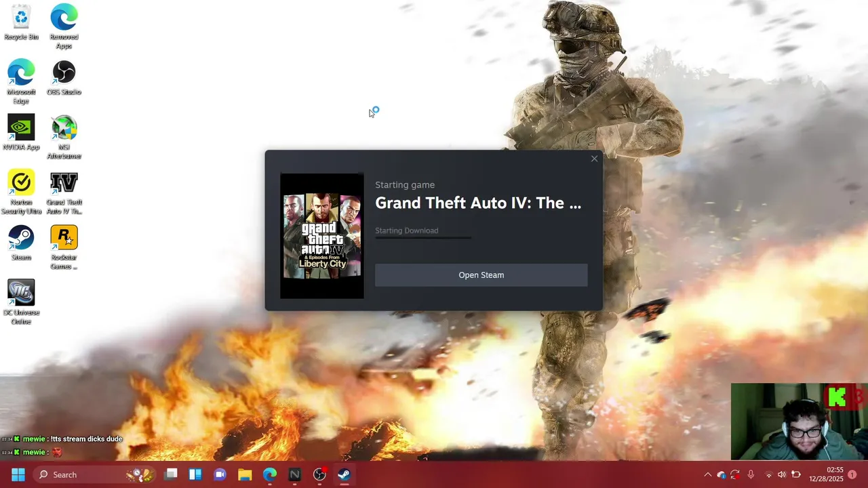
Task: Click the Starting Download progress bar
Action: pos(423,237)
